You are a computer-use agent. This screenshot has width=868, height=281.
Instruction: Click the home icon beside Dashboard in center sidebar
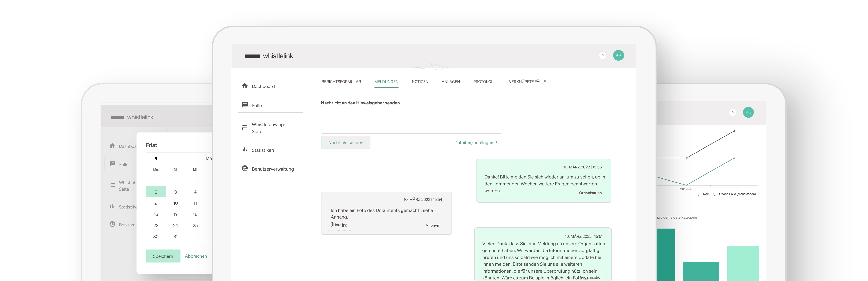tap(245, 86)
